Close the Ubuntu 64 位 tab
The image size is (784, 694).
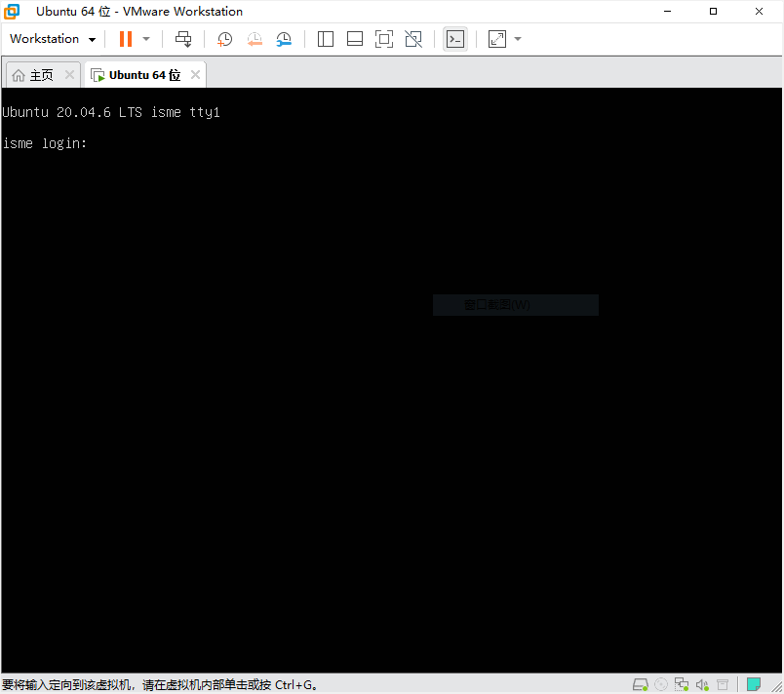tap(195, 75)
